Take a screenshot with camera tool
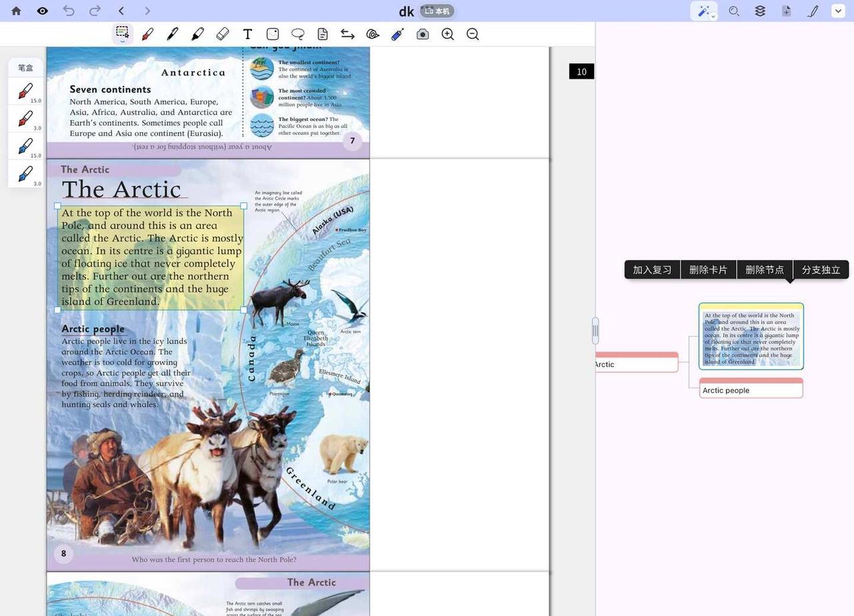The height and width of the screenshot is (616, 854). point(422,34)
